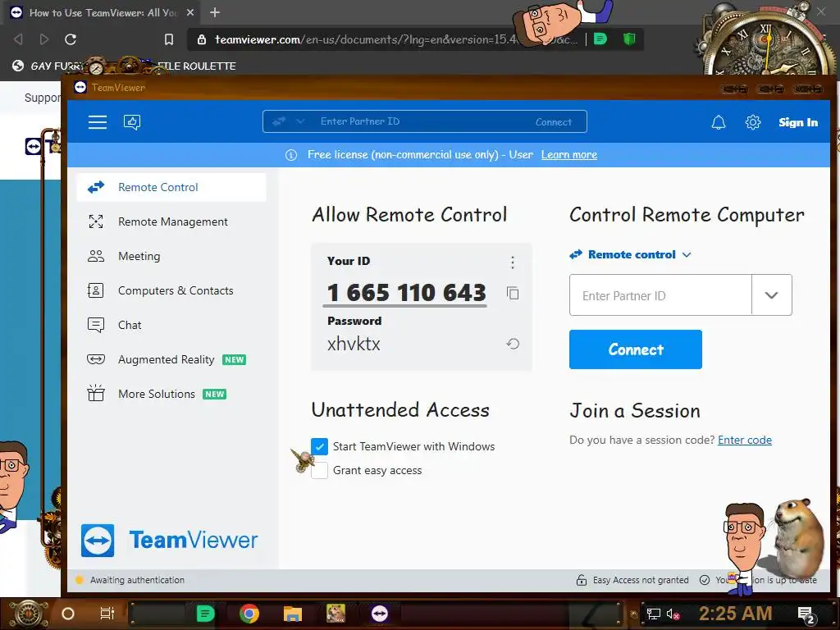The width and height of the screenshot is (840, 630).
Task: Click the info icon in the license banner
Action: tap(291, 155)
